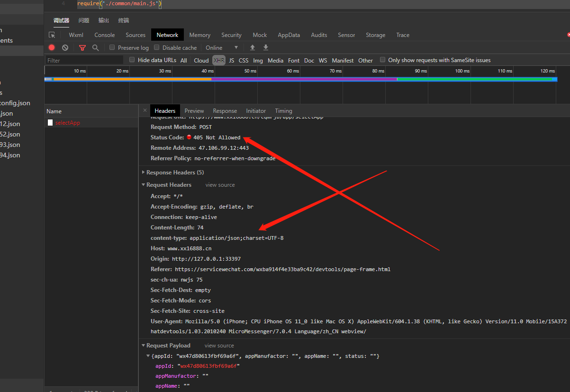Image resolution: width=570 pixels, height=392 pixels.
Task: Close the request details pane
Action: coord(145,110)
